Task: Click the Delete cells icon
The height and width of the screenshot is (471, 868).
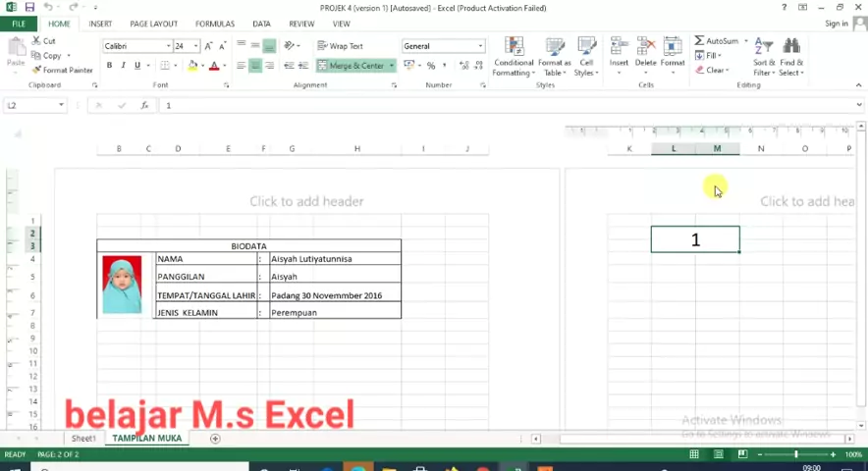Action: [x=645, y=51]
